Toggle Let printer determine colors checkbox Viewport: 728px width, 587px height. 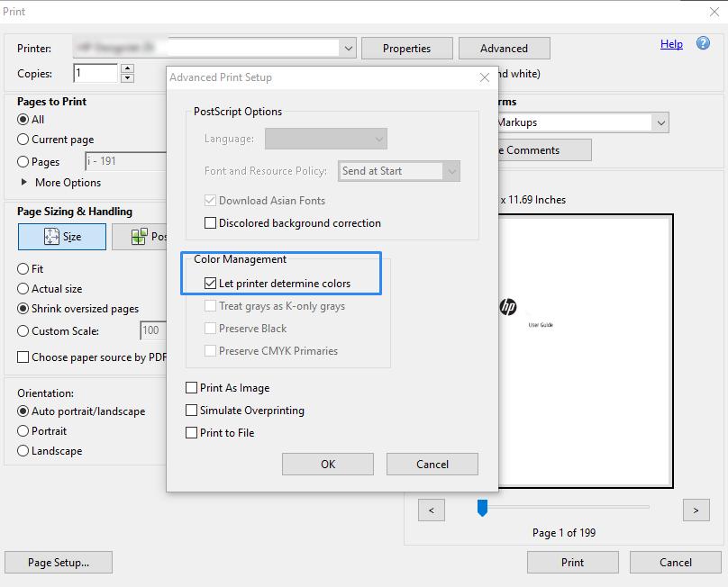(x=210, y=283)
